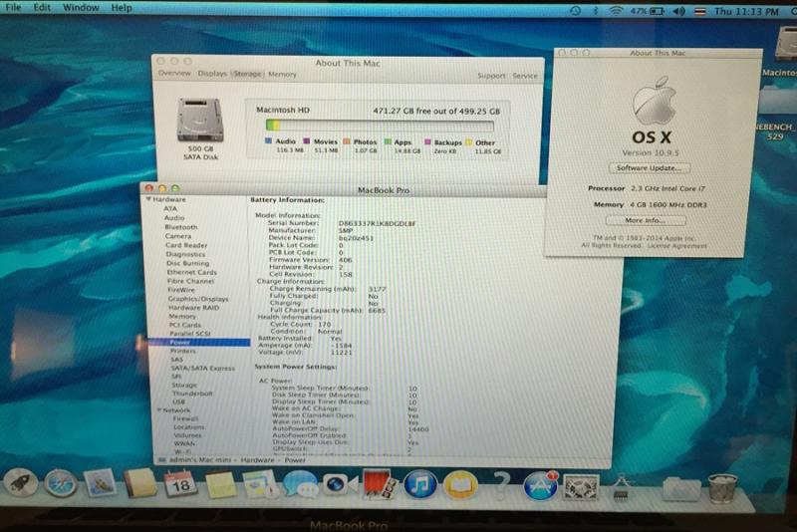797x532 pixels.
Task: Switch to the Overview tab
Action: point(174,73)
